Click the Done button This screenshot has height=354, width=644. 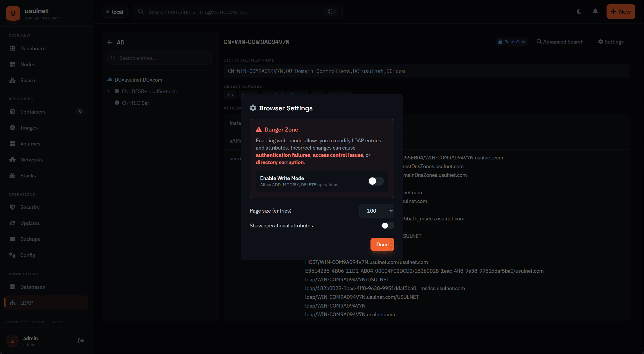point(382,244)
